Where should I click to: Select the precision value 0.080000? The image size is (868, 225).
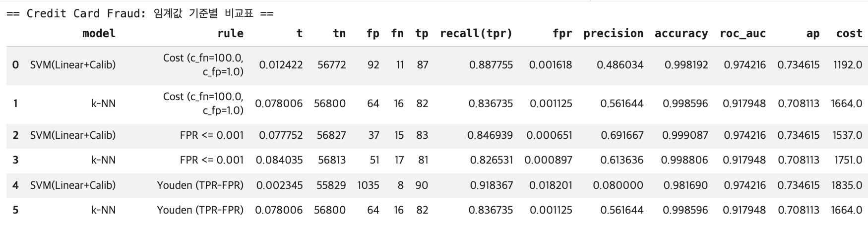(x=618, y=185)
